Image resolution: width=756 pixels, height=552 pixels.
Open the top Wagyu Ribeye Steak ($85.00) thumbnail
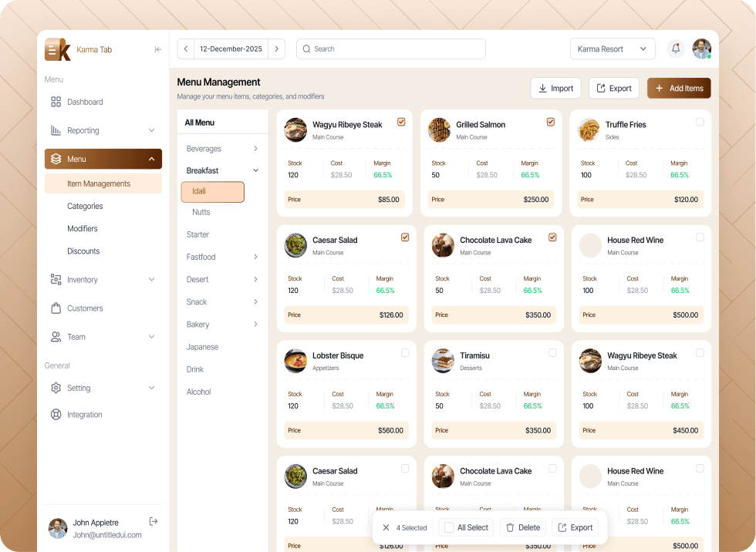pyautogui.click(x=295, y=130)
